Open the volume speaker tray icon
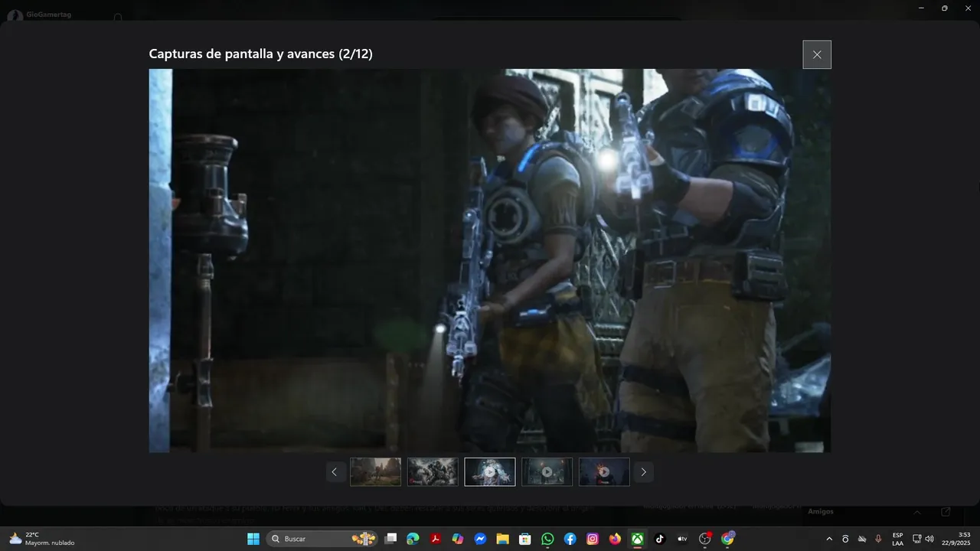 point(929,539)
